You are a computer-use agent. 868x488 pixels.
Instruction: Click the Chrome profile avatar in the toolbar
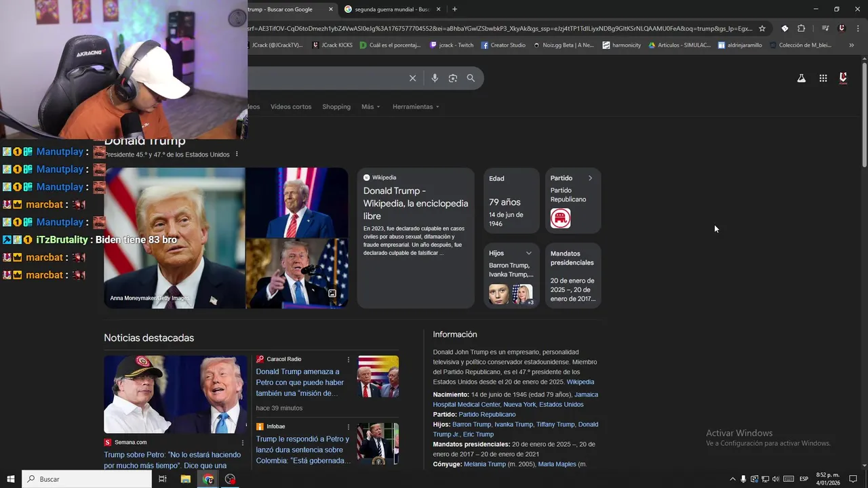point(842,28)
